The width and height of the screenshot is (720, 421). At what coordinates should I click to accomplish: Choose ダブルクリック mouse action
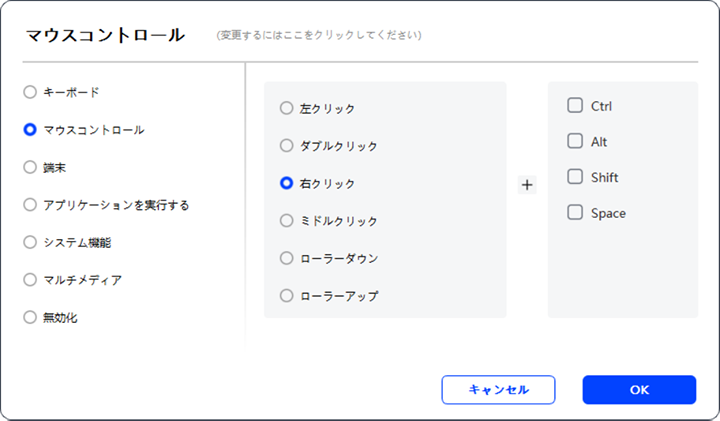click(x=287, y=146)
